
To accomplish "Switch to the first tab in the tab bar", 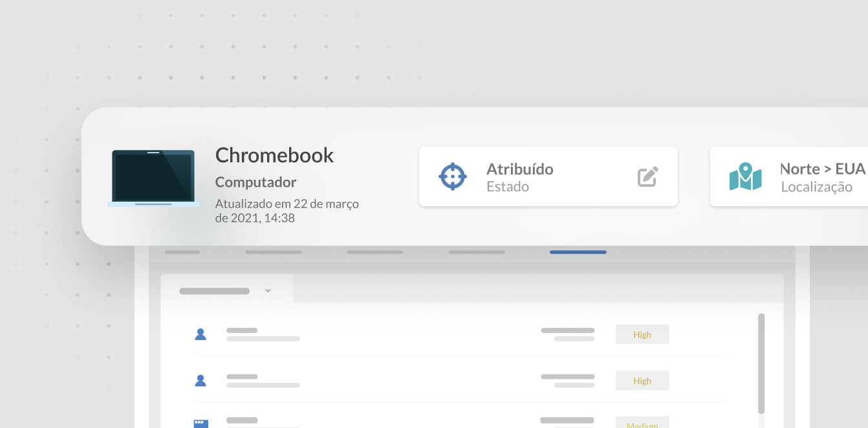I will point(182,251).
